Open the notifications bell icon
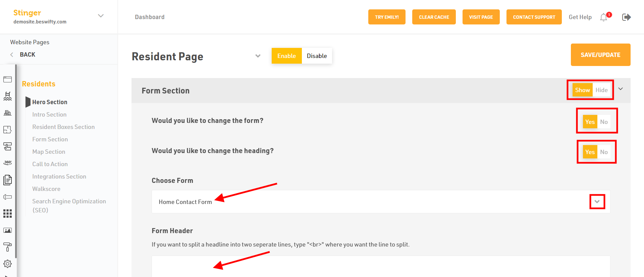The image size is (644, 277). pyautogui.click(x=604, y=17)
